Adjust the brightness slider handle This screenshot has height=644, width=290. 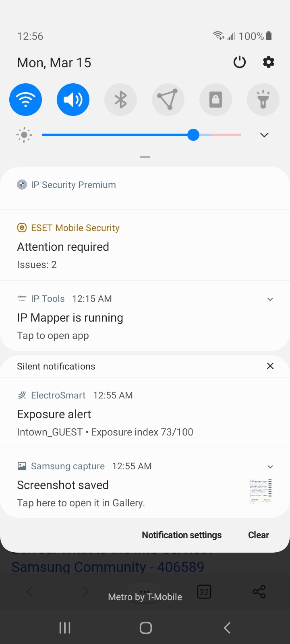[193, 135]
